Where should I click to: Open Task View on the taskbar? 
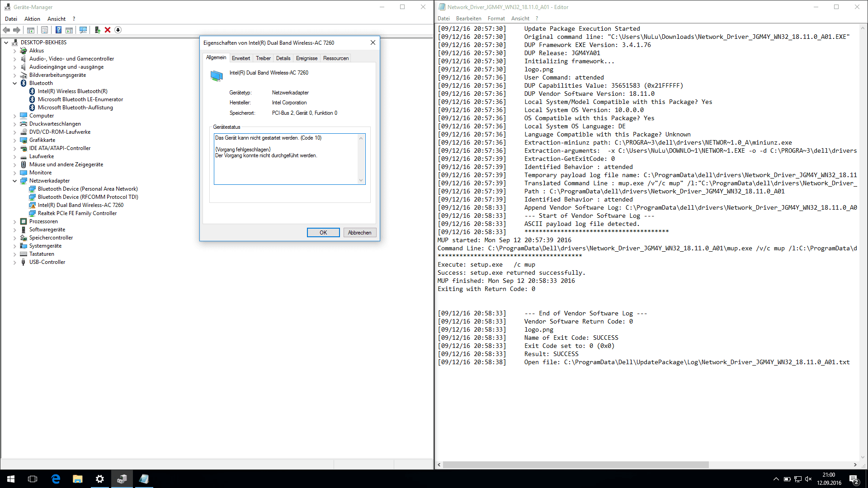tap(33, 479)
